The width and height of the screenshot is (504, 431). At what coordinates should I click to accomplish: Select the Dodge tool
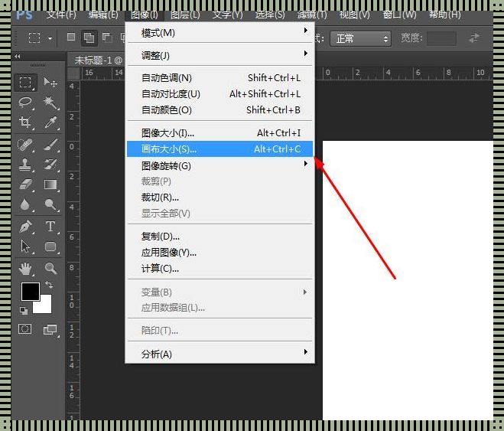tap(50, 204)
